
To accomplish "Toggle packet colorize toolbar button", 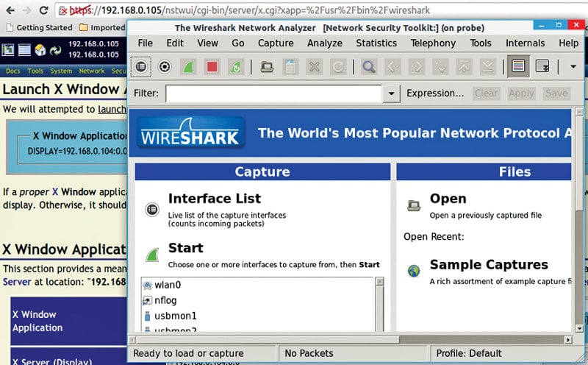I will click(518, 67).
